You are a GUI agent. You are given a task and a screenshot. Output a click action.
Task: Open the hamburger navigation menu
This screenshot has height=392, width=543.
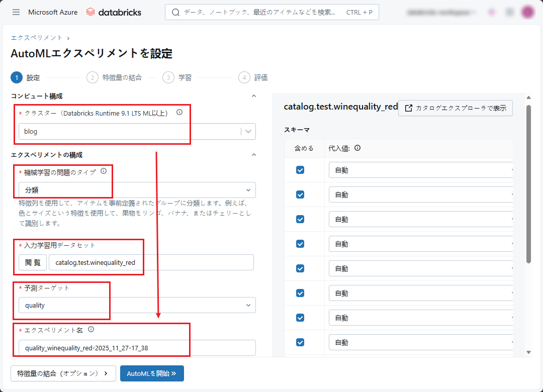pos(16,12)
